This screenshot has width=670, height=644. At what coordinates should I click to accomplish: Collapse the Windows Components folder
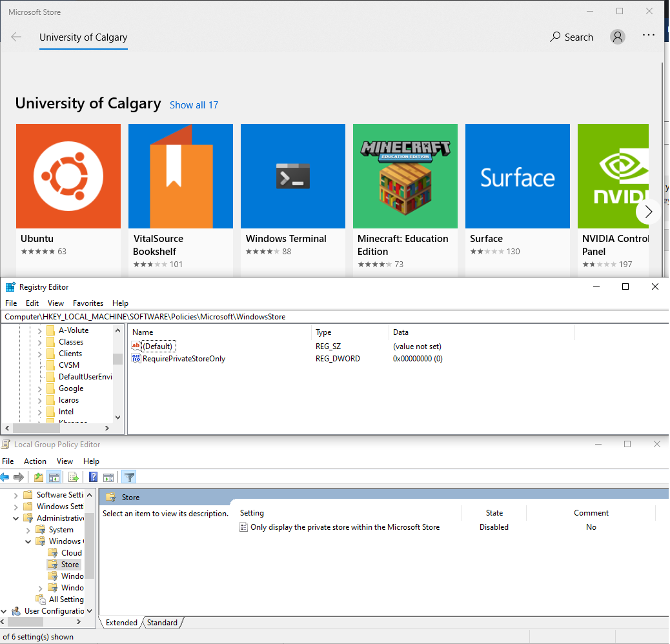[x=28, y=541]
